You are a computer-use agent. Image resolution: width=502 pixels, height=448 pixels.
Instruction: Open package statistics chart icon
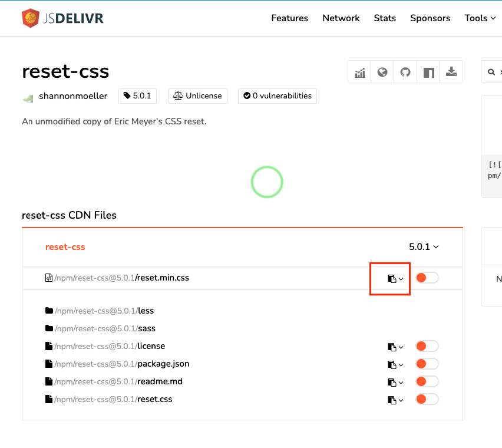pyautogui.click(x=359, y=72)
